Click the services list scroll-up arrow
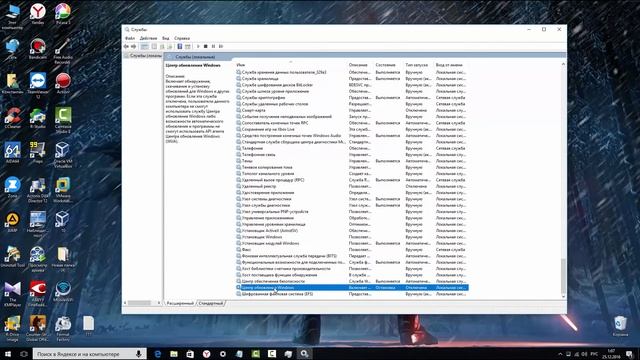Screen dimensions: 640x360 [563, 64]
